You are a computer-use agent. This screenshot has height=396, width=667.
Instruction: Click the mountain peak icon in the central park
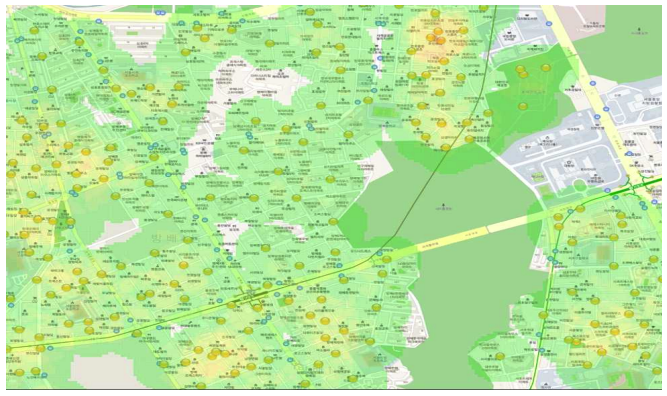tap(444, 205)
